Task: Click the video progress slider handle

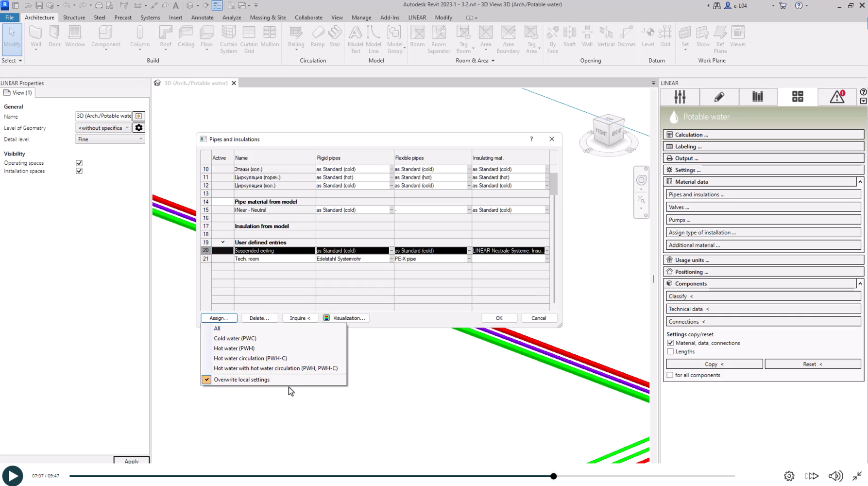Action: point(553,476)
